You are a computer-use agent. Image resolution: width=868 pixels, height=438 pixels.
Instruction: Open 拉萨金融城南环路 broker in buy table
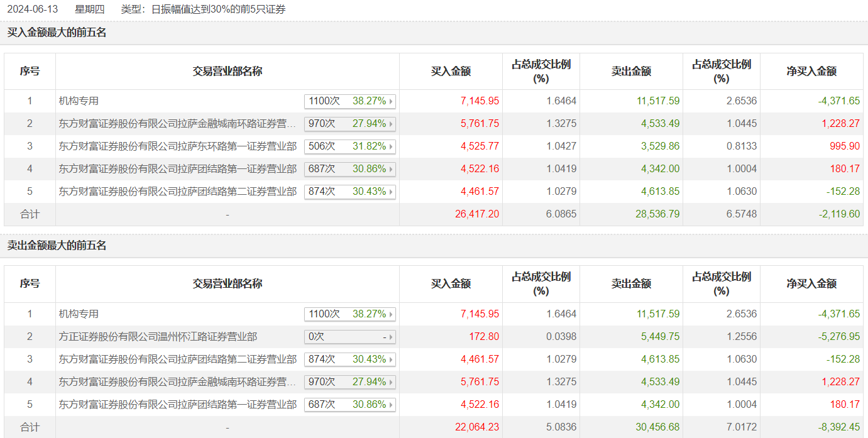click(x=178, y=124)
